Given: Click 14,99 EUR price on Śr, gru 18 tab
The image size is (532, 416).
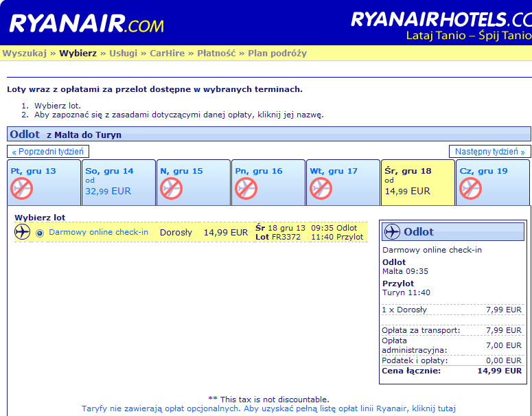Looking at the screenshot, I should click(x=408, y=191).
